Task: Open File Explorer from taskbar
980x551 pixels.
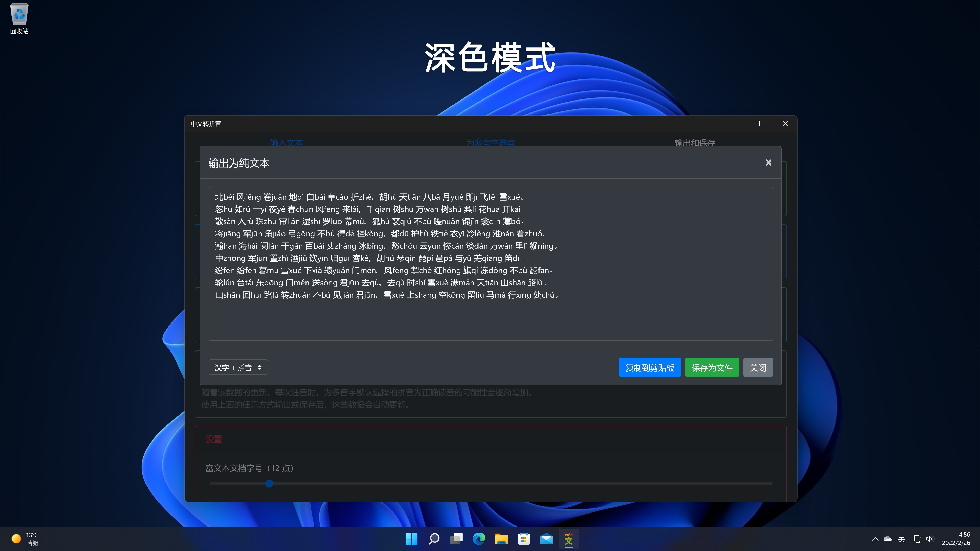Action: 501,539
